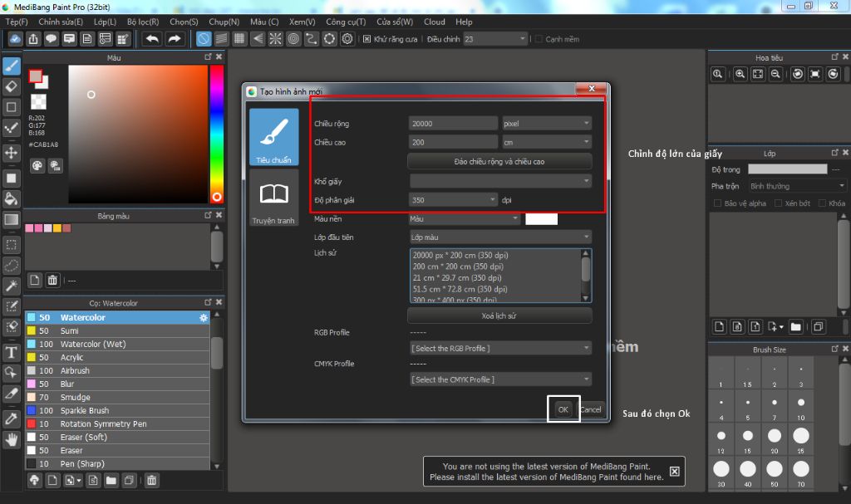Click the folder icon in Layer panel
851x504 pixels.
click(x=795, y=326)
